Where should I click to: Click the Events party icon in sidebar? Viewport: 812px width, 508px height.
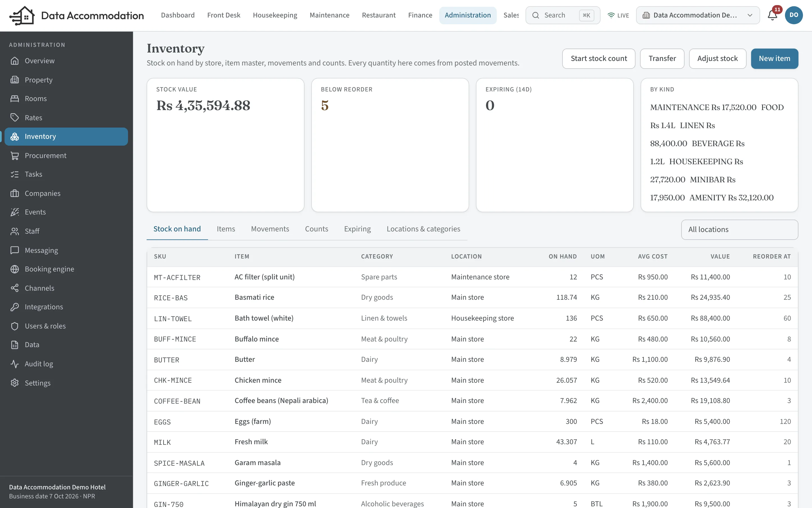click(x=14, y=212)
